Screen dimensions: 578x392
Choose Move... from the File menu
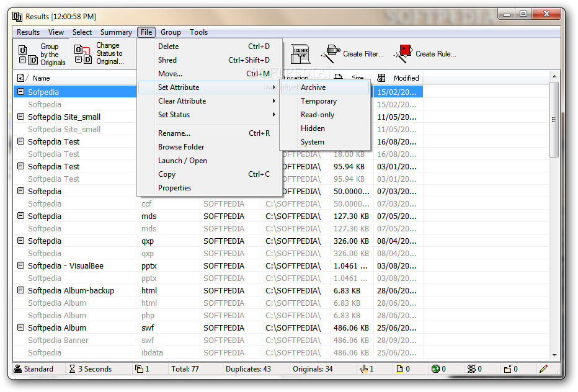(x=210, y=74)
